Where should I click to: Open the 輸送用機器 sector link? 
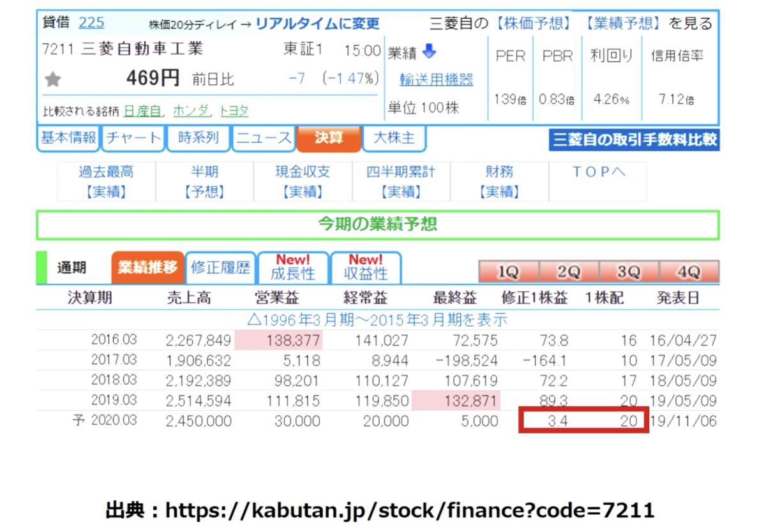[x=437, y=80]
